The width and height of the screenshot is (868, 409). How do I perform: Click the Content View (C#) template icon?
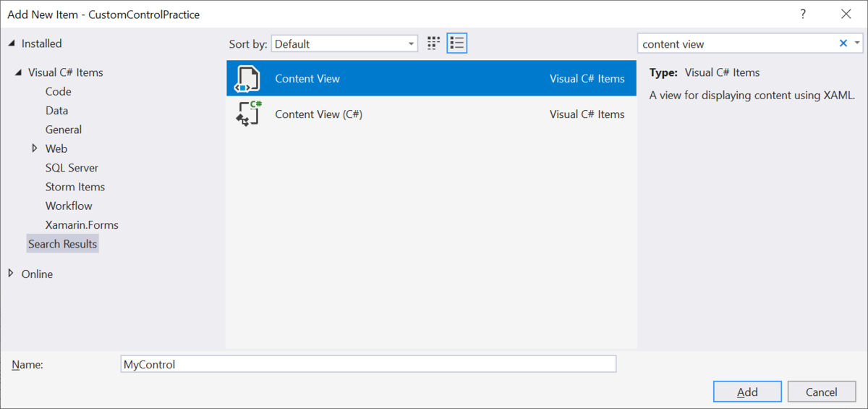pyautogui.click(x=247, y=114)
